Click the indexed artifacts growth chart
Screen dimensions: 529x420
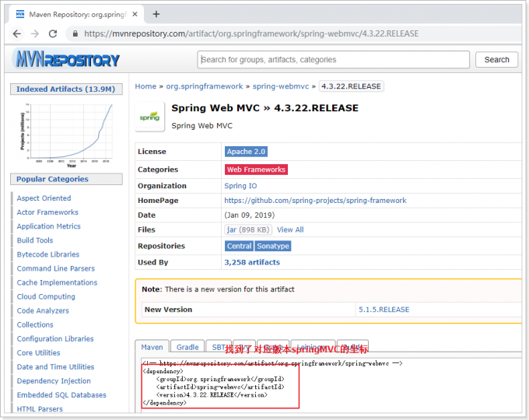[66, 134]
